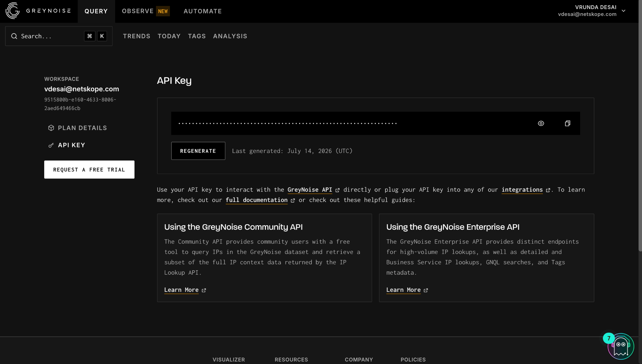The image size is (642, 364).
Task: Click external link icon beside integrations
Action: pos(548,190)
